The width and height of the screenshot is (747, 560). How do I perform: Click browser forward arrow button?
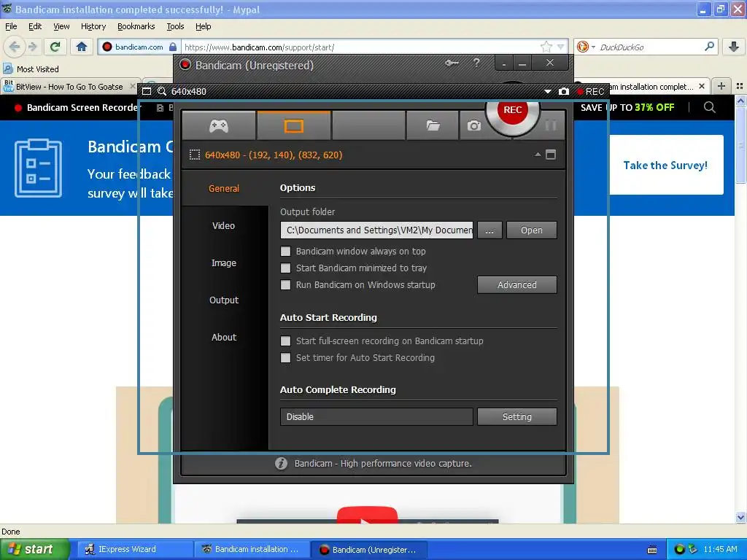32,47
